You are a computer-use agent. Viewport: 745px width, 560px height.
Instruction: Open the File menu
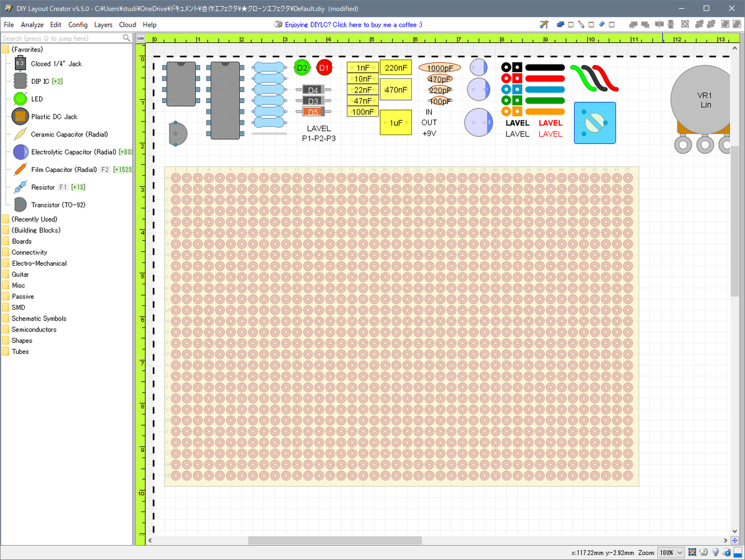(x=9, y=25)
